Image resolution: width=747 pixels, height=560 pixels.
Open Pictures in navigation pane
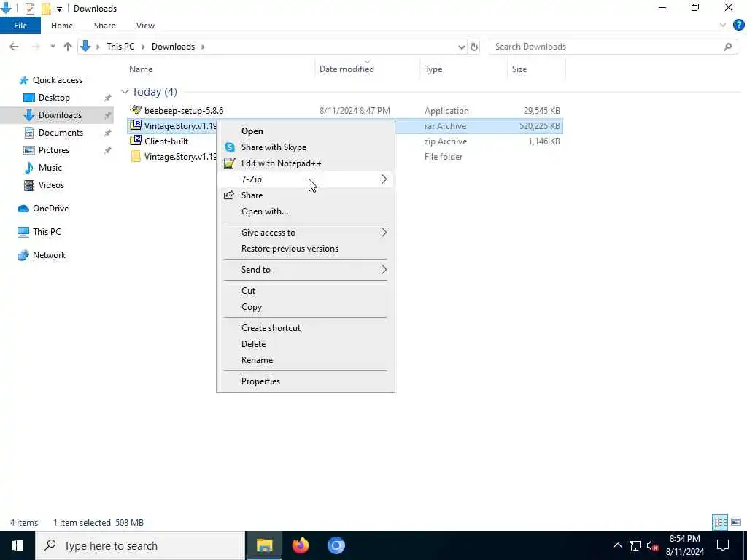pos(54,150)
